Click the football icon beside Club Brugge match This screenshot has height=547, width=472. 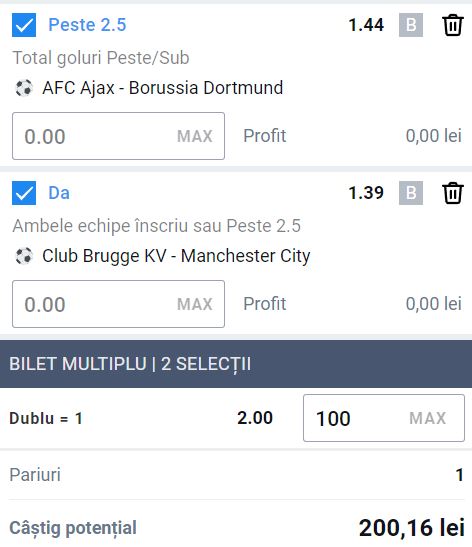(24, 256)
